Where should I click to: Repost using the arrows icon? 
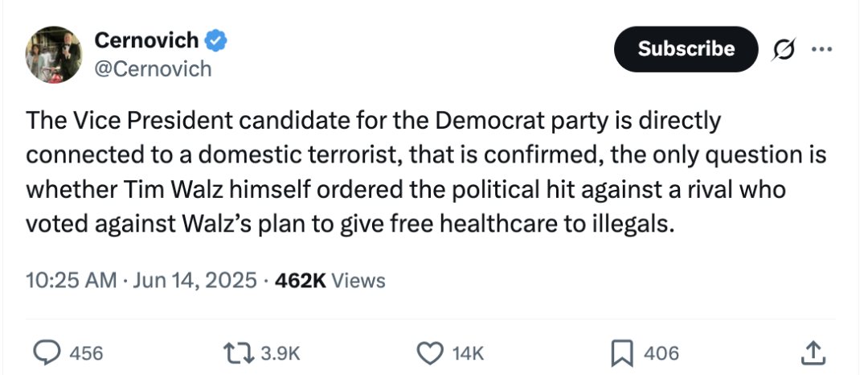(x=238, y=352)
